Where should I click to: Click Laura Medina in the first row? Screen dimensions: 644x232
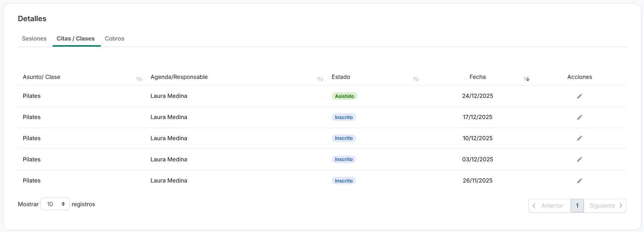tap(169, 96)
